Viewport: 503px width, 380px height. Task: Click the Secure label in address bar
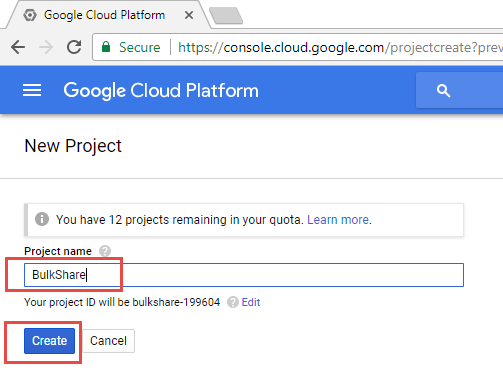140,47
